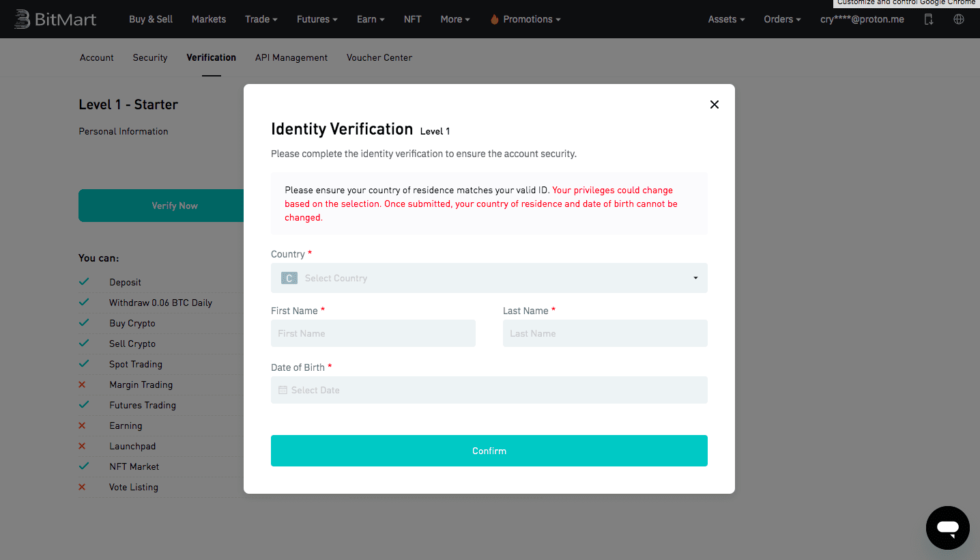Open the mobile app download icon
The height and width of the screenshot is (560, 980).
[x=929, y=19]
